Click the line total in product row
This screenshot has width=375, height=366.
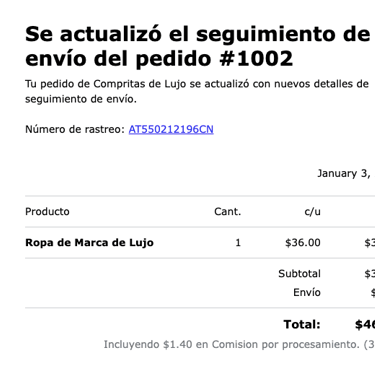(x=369, y=243)
